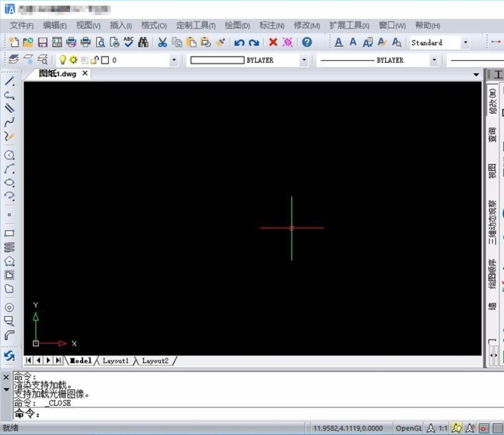Viewport: 504px width, 435px height.
Task: Toggle layer lock padlock icon
Action: (x=94, y=60)
